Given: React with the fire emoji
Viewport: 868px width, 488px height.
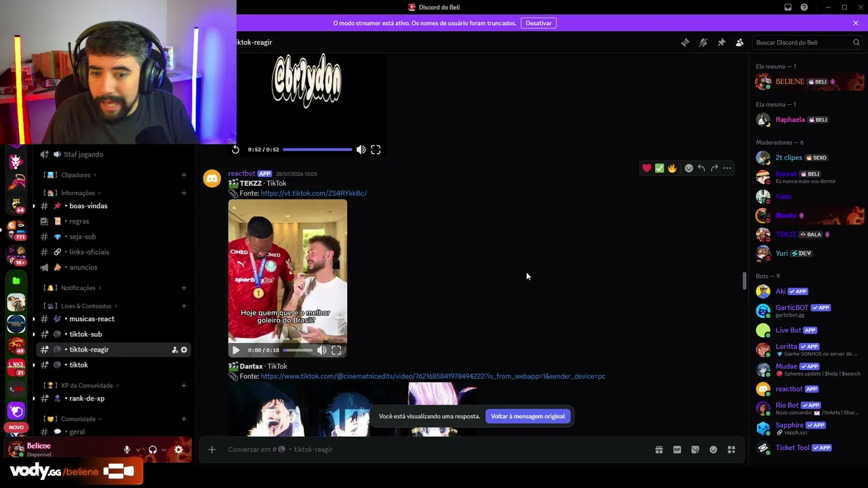Looking at the screenshot, I should (672, 168).
